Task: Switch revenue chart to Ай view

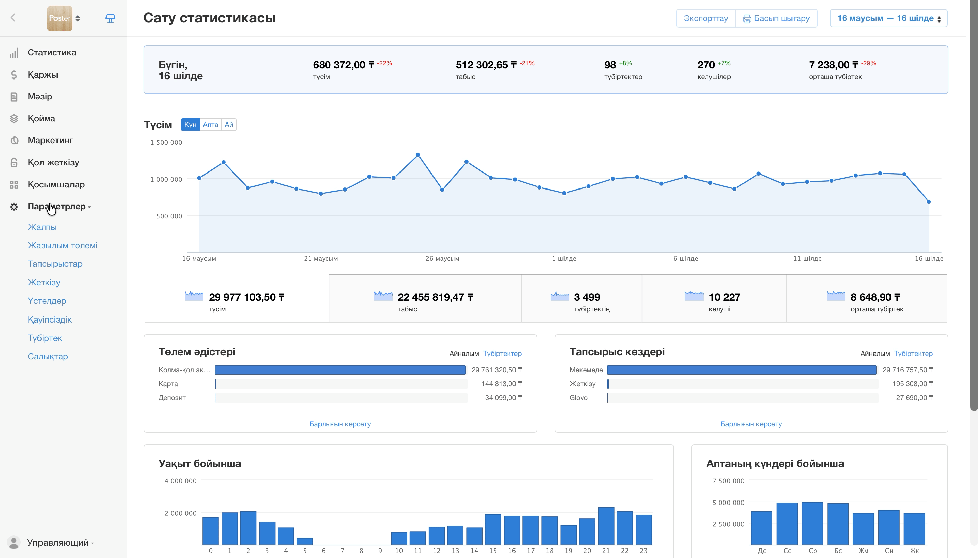Action: pyautogui.click(x=229, y=125)
